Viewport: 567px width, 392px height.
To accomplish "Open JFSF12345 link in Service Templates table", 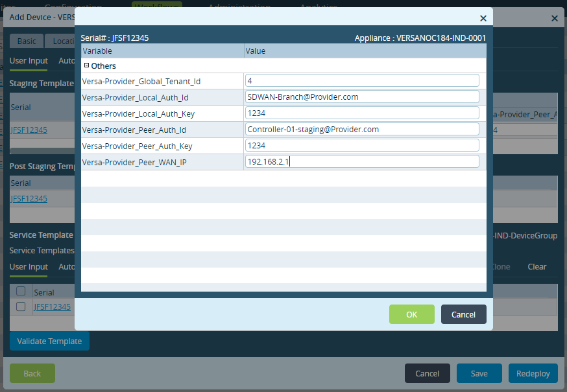I will [52, 306].
